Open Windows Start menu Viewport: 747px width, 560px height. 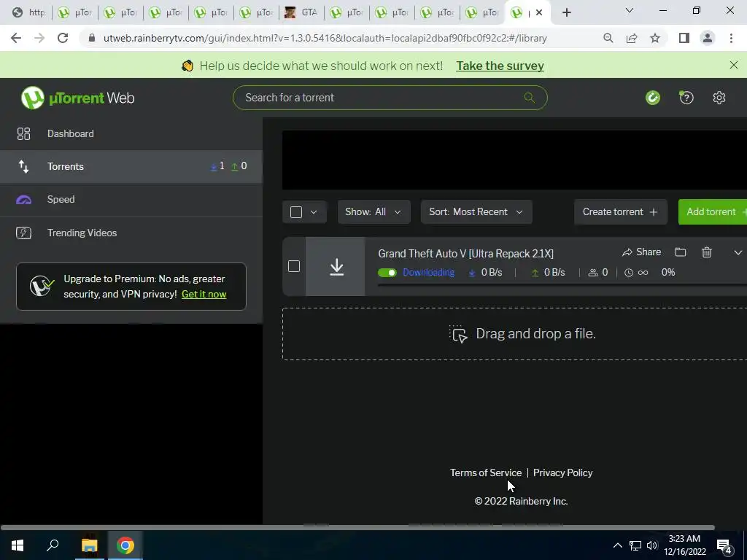point(18,545)
